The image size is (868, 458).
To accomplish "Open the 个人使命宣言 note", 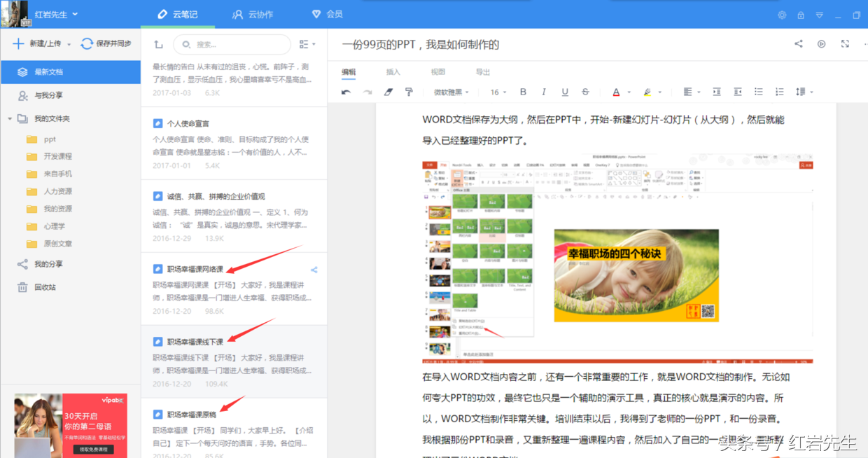I will (234, 143).
